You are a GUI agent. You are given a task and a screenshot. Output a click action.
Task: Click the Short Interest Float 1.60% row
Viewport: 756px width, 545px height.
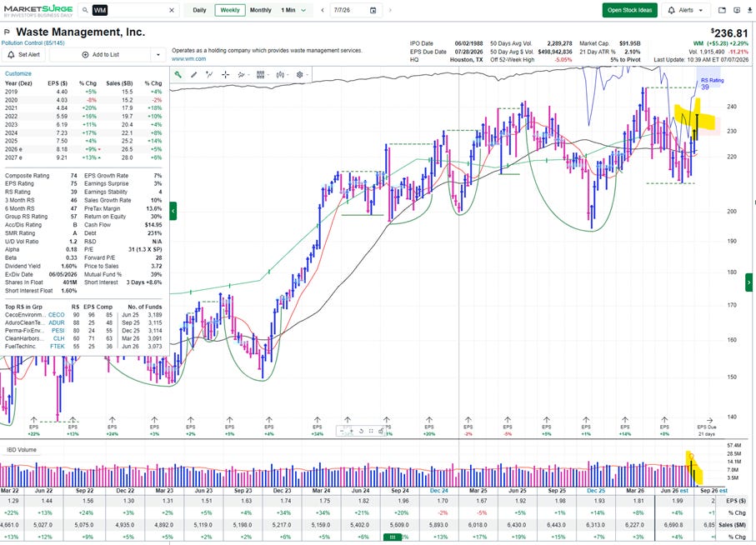[41, 291]
